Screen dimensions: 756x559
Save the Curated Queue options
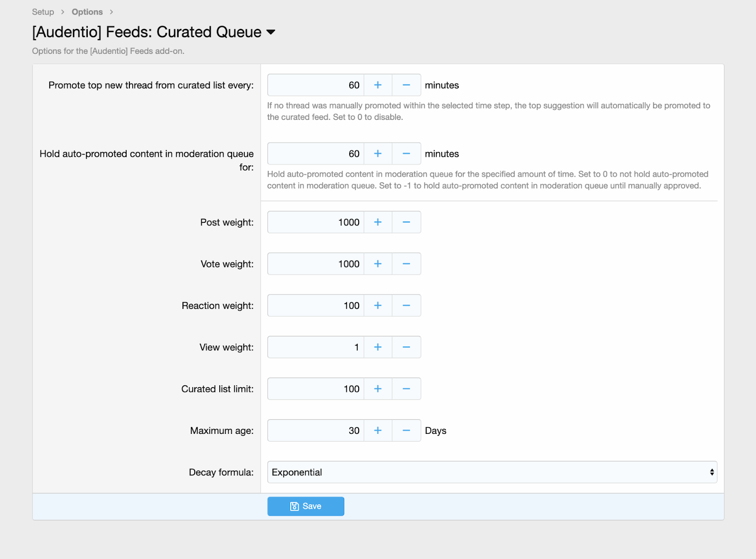[306, 506]
